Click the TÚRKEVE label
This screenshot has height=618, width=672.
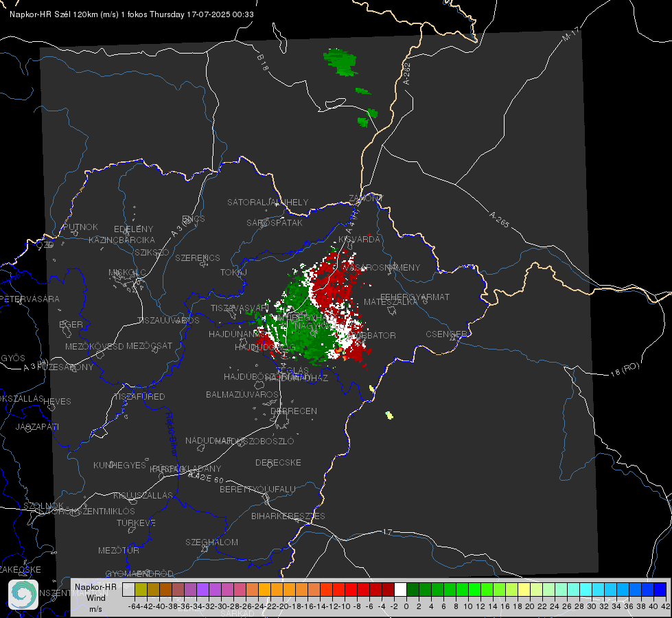click(x=136, y=523)
